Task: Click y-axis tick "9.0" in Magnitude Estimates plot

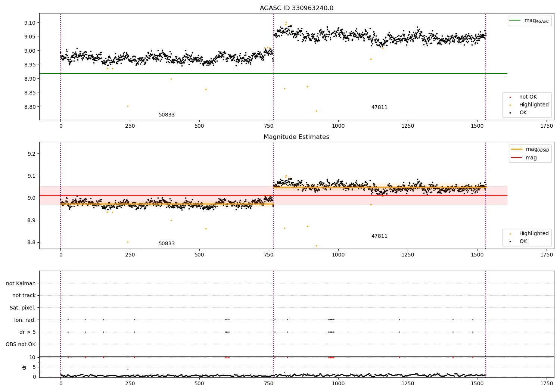Action: 31,198
